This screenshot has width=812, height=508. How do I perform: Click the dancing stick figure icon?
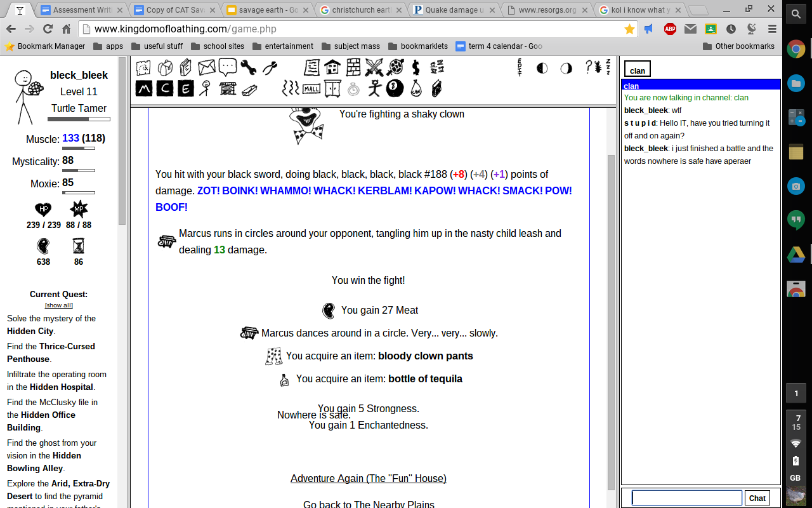(x=374, y=88)
